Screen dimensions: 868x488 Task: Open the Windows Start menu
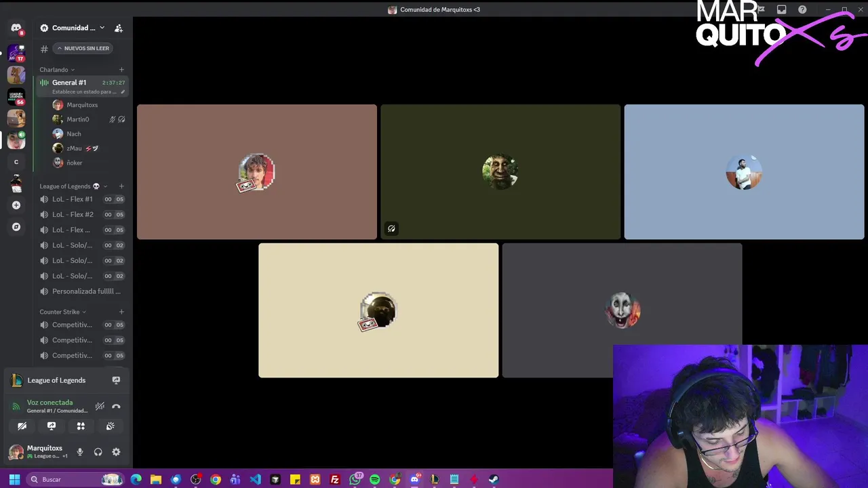(14, 479)
